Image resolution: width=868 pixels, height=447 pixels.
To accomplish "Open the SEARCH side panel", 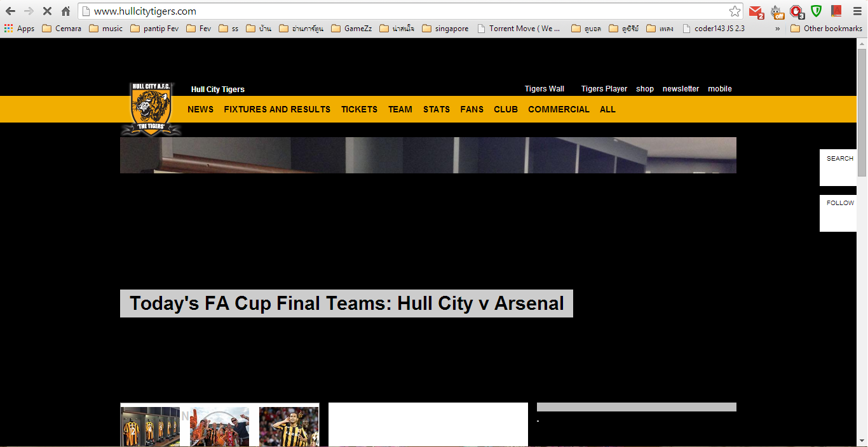I will [839, 168].
